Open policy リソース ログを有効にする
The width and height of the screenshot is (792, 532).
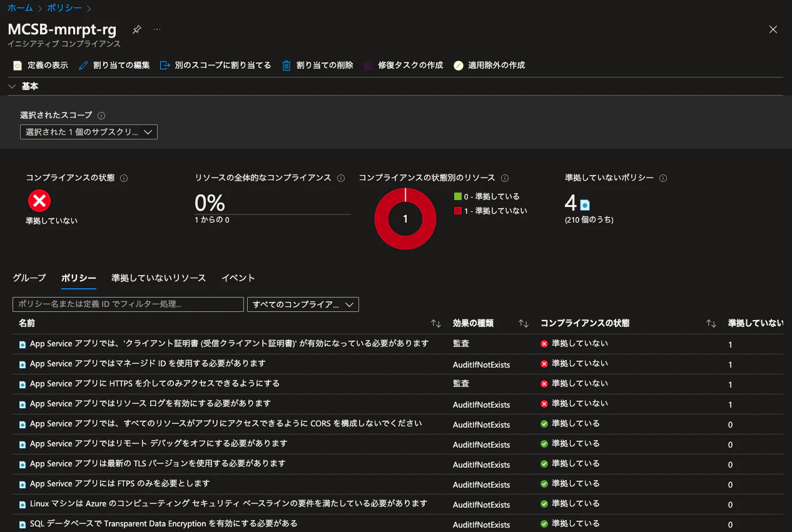[x=150, y=403]
